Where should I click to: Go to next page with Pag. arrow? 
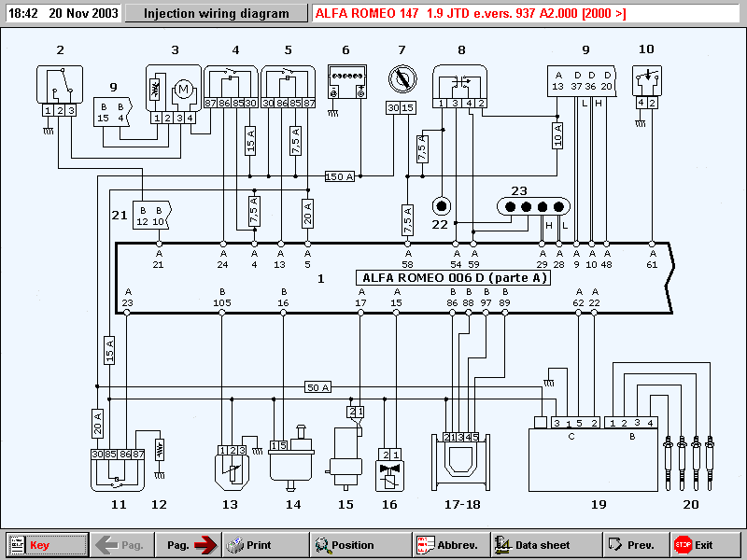point(189,545)
